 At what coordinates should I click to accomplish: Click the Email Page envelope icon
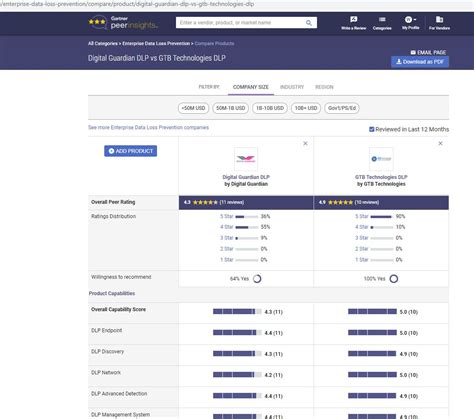[x=413, y=52]
